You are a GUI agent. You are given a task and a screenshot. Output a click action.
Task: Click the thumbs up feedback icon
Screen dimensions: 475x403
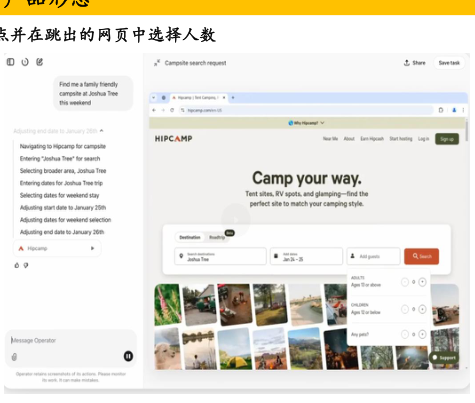(x=17, y=265)
